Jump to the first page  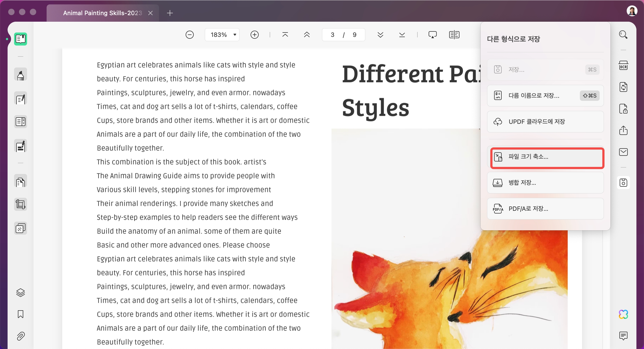click(285, 35)
